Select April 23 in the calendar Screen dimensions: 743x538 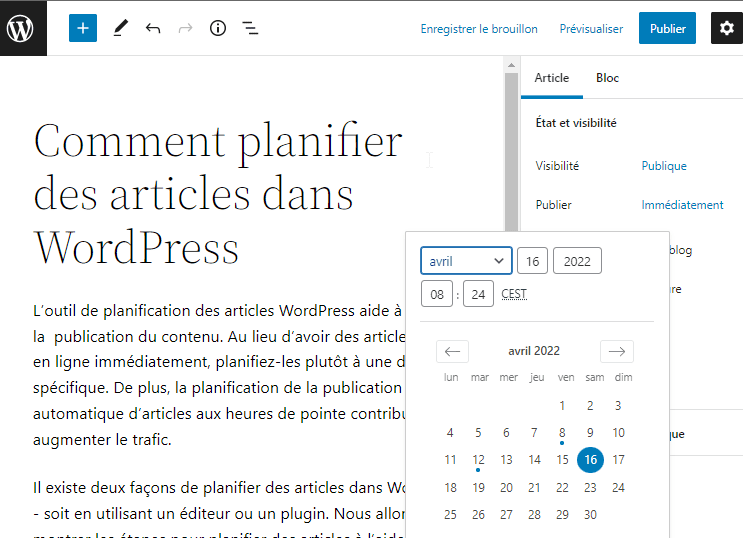tap(590, 488)
